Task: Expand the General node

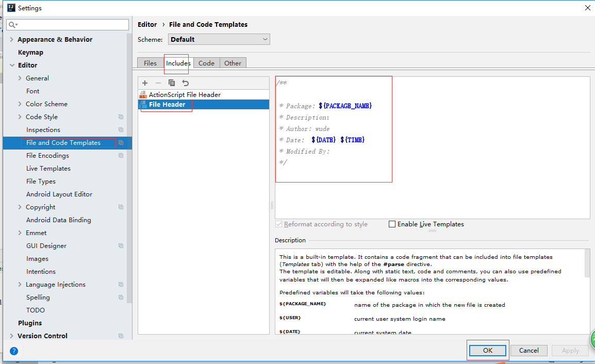Action: 20,78
